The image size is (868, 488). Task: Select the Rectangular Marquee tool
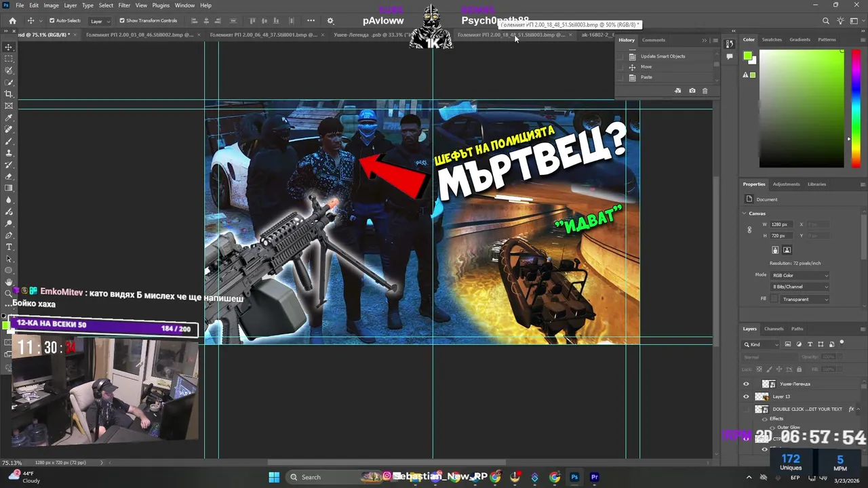(9, 59)
